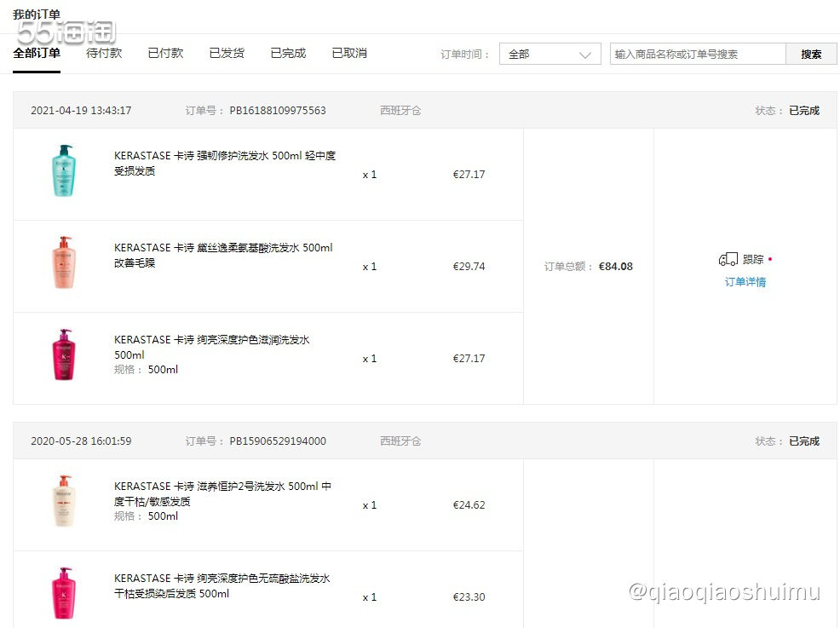Open the teal 强韧修护洗发水 product thumbnail
The height and width of the screenshot is (628, 840).
(x=64, y=171)
